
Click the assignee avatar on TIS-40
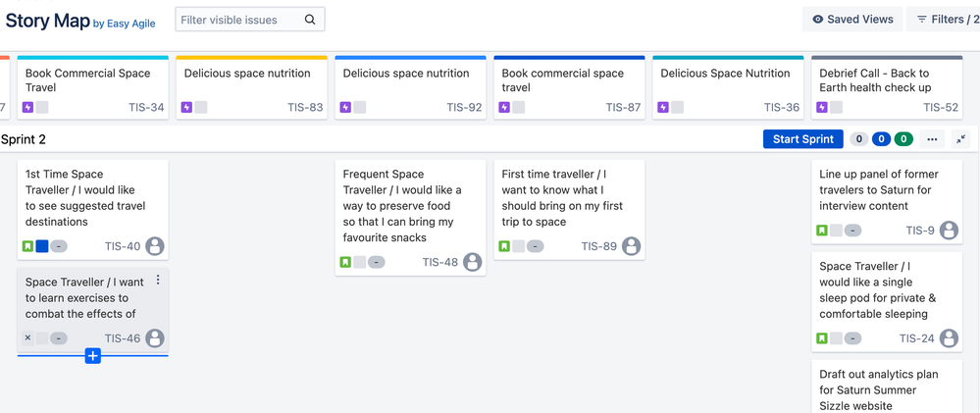point(155,246)
